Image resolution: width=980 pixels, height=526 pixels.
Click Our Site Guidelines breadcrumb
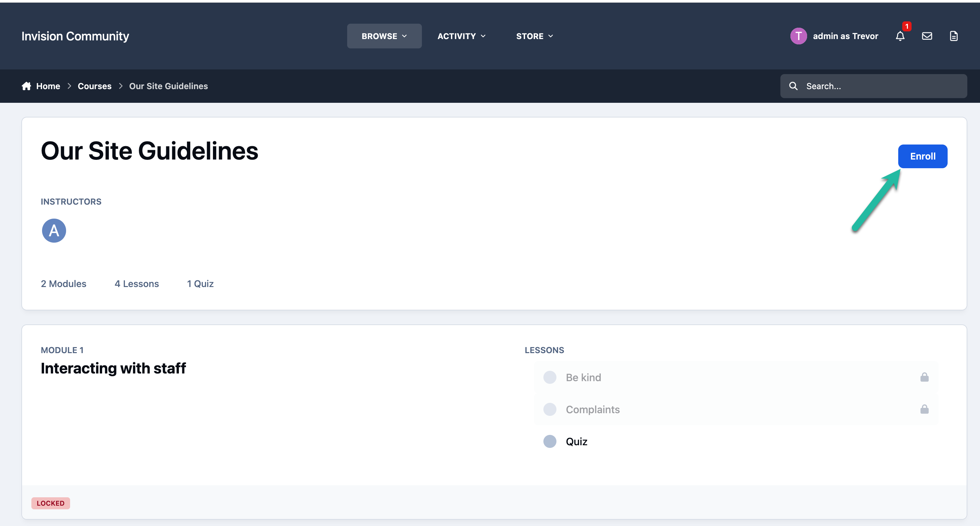(x=169, y=86)
